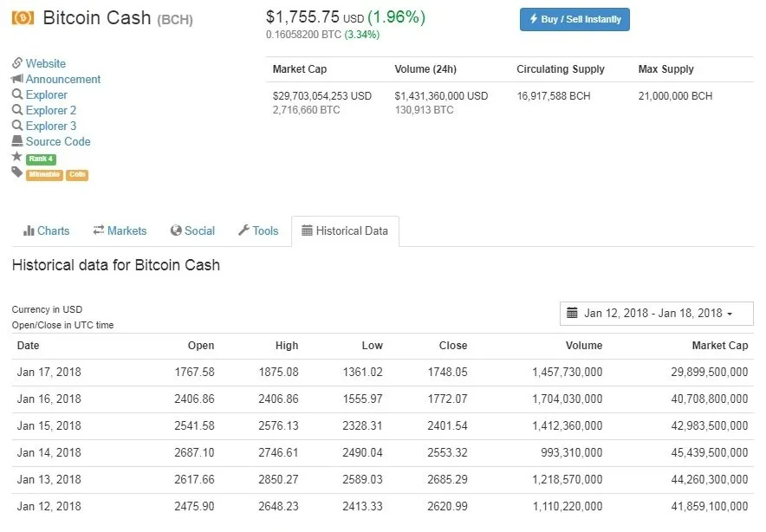The width and height of the screenshot is (766, 532).
Task: Click the megaphone icon beside Announcement
Action: [17, 79]
